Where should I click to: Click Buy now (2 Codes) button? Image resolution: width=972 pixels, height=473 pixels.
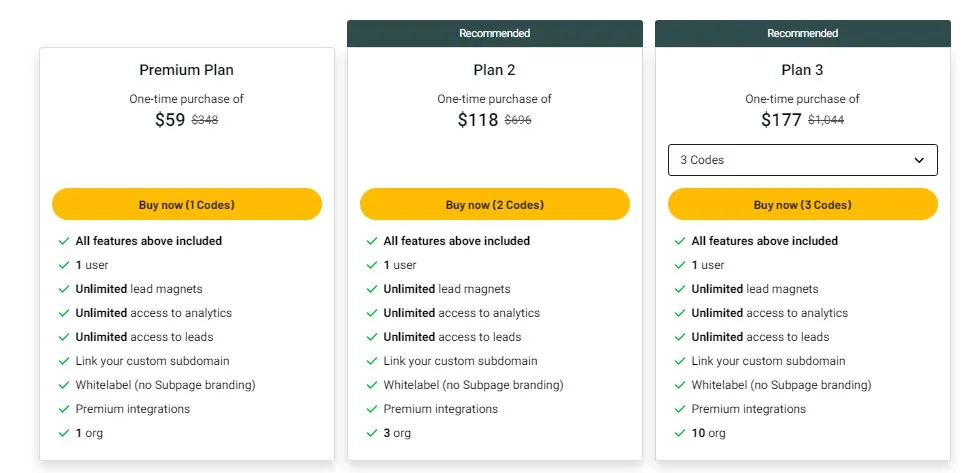pyautogui.click(x=494, y=204)
